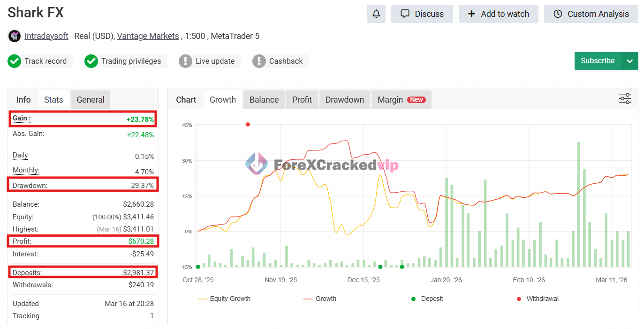Viewport: 644px width, 329px height.
Task: Click the notification bell icon
Action: [x=376, y=14]
